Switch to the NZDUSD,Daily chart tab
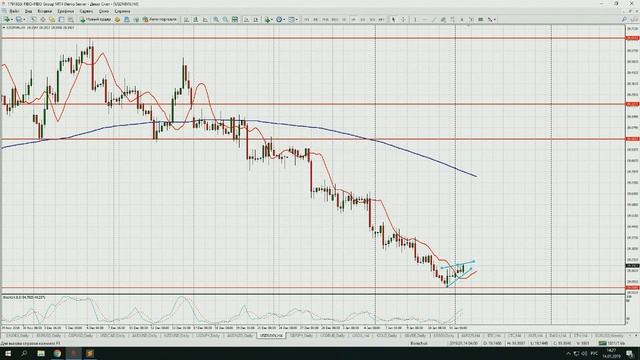Image resolution: width=640 pixels, height=360 pixels. pyautogui.click(x=176, y=336)
